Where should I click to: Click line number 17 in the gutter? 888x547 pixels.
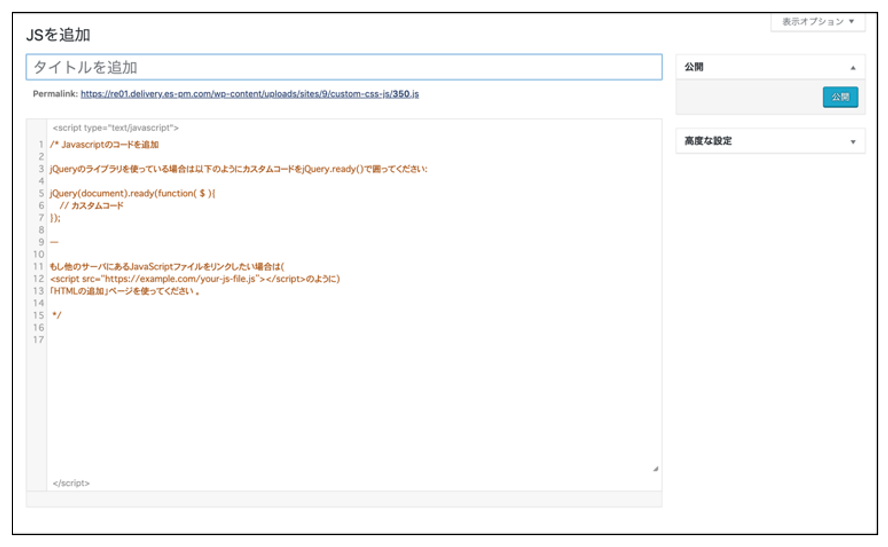pos(38,340)
